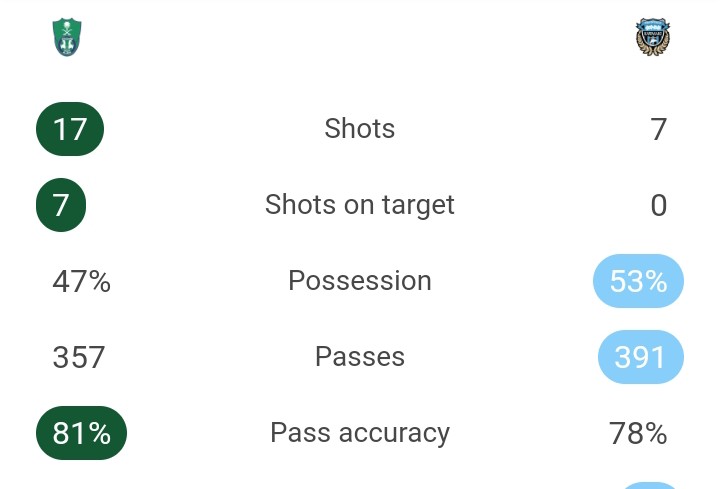Click the word accuracy in Pass accuracy
The image size is (720, 489).
pyautogui.click(x=394, y=434)
